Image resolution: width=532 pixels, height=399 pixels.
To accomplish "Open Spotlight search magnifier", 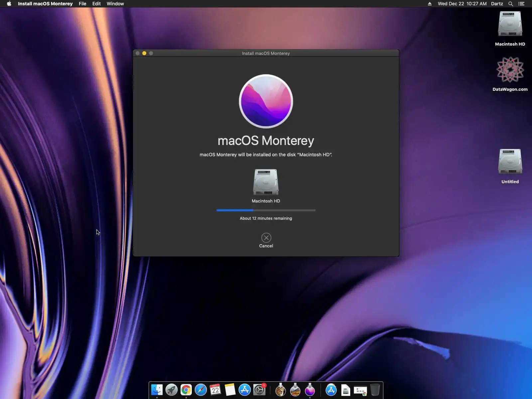I will coord(511,4).
